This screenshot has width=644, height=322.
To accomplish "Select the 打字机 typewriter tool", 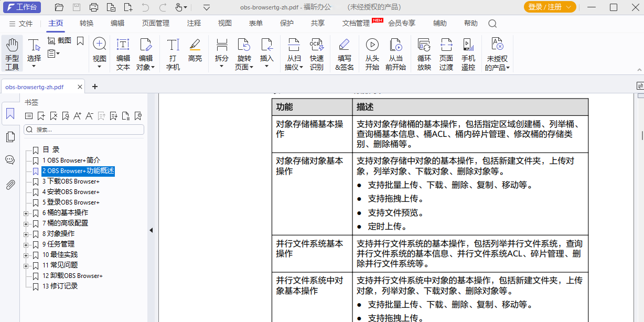I will pos(173,54).
